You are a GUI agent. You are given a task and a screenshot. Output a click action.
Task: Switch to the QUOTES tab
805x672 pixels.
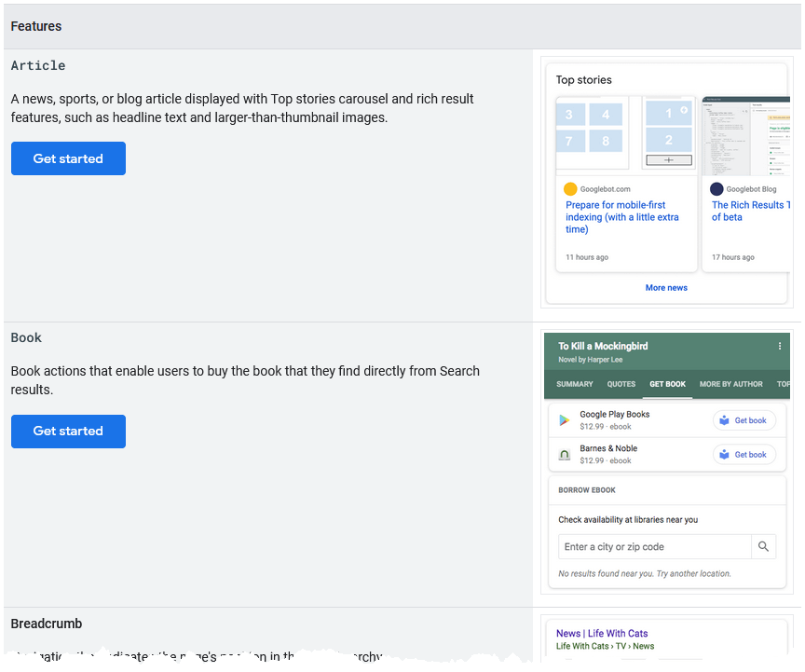(621, 384)
